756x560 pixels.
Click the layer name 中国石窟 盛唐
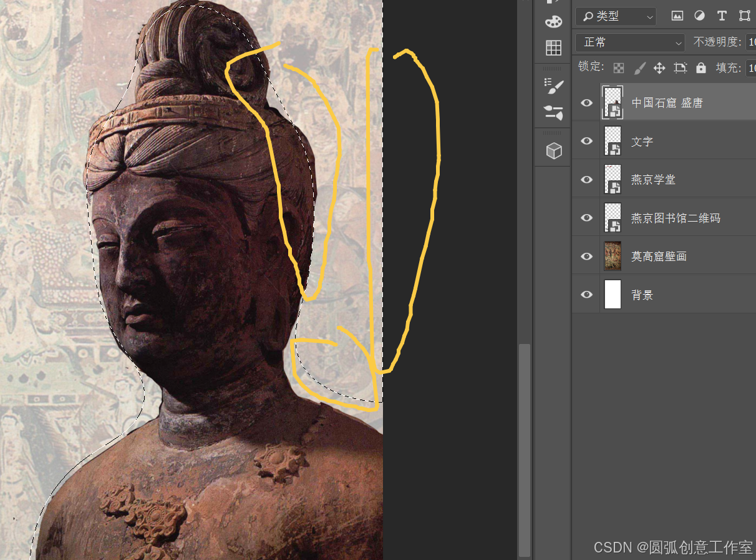(x=667, y=103)
